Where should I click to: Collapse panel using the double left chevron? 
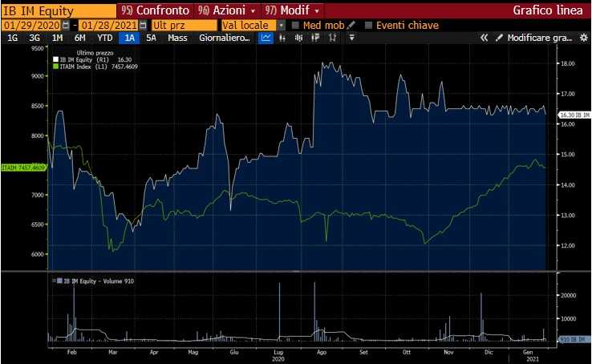coord(484,38)
